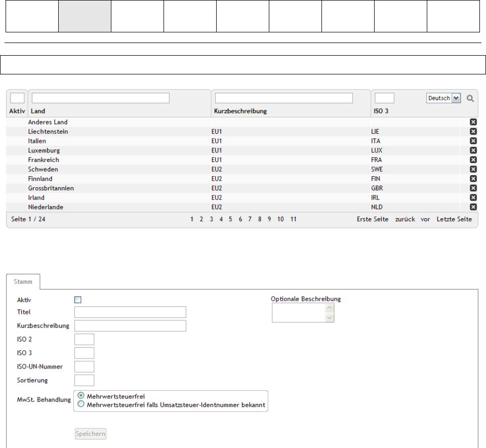This screenshot has height=448, width=486.
Task: Click the zurück pagination link
Action: point(405,219)
